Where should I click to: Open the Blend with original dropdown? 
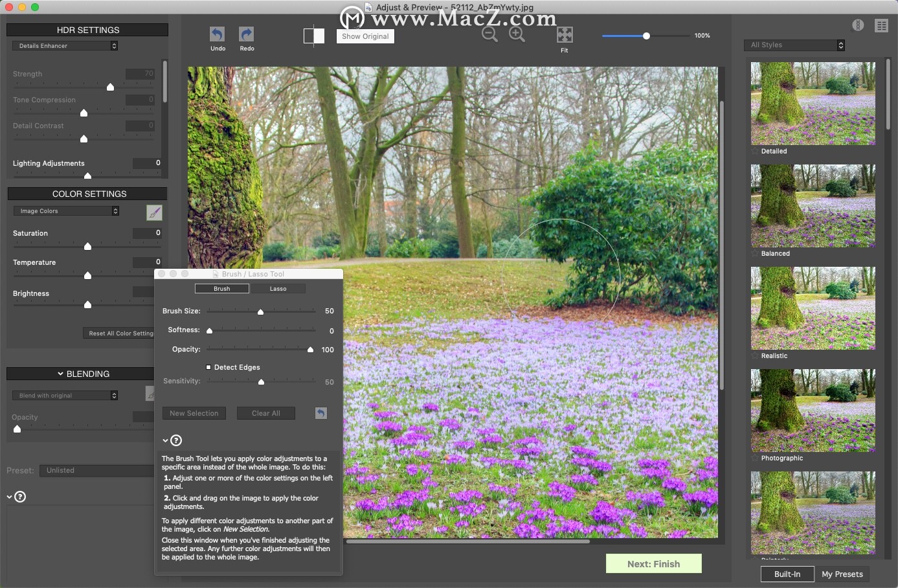(65, 396)
